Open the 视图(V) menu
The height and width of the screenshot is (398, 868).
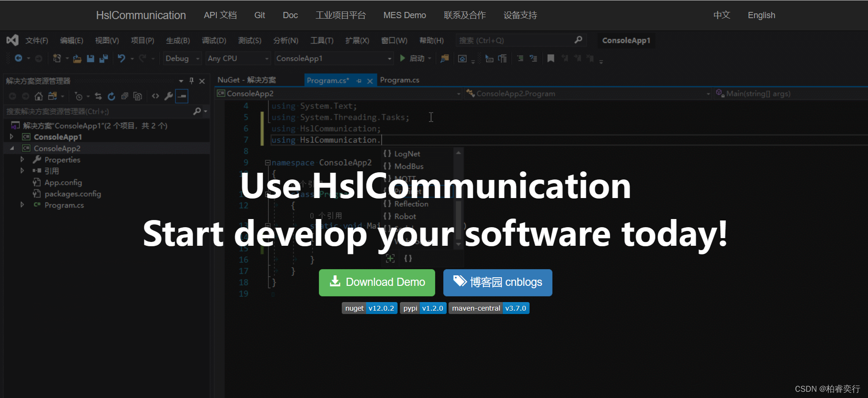coord(107,41)
